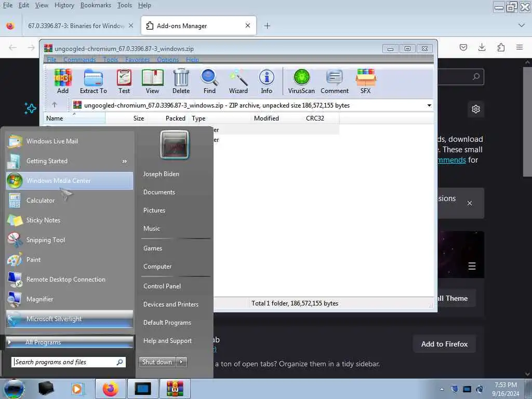Image resolution: width=532 pixels, height=399 pixels.
Task: Click Firefox icon in the taskbar
Action: tap(111, 389)
